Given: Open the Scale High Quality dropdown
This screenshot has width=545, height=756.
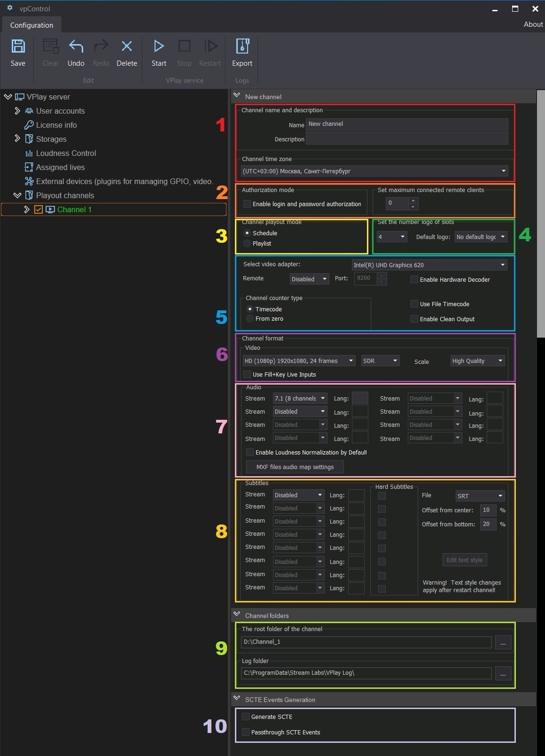Looking at the screenshot, I should 477,361.
